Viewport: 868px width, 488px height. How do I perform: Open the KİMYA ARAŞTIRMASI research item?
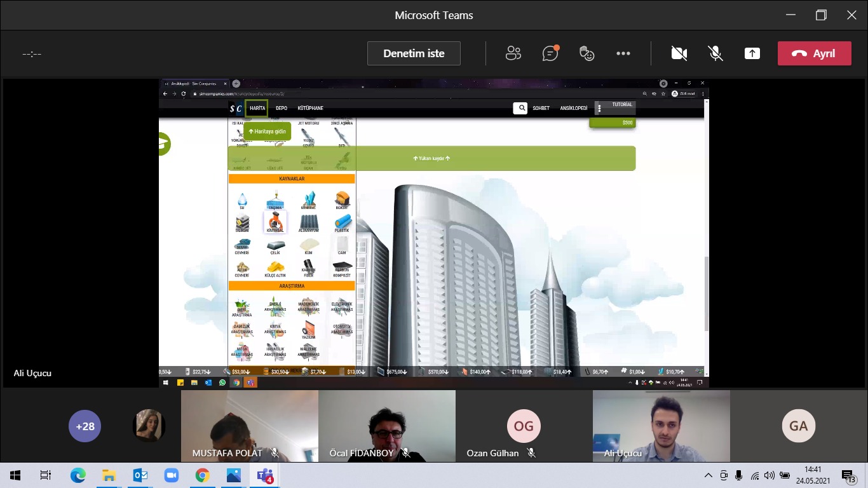click(275, 329)
